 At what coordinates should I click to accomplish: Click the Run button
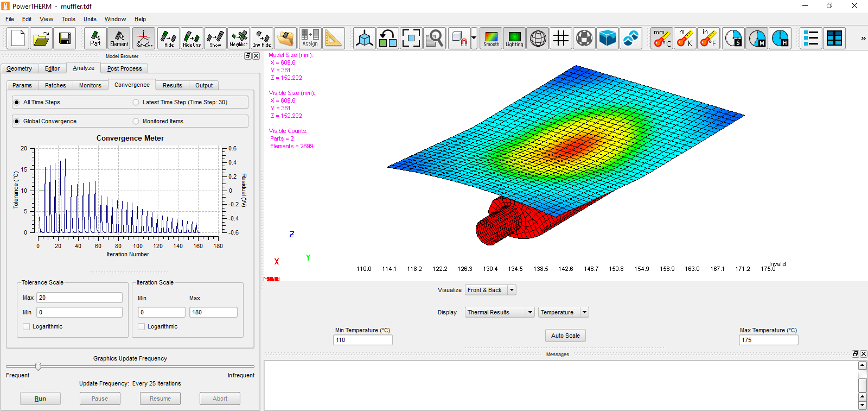coord(40,399)
